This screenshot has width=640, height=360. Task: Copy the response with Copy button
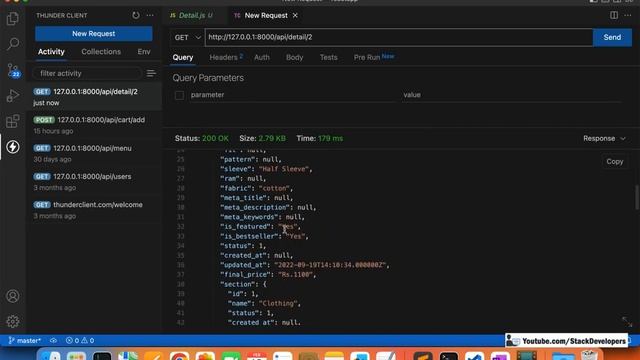tap(614, 162)
